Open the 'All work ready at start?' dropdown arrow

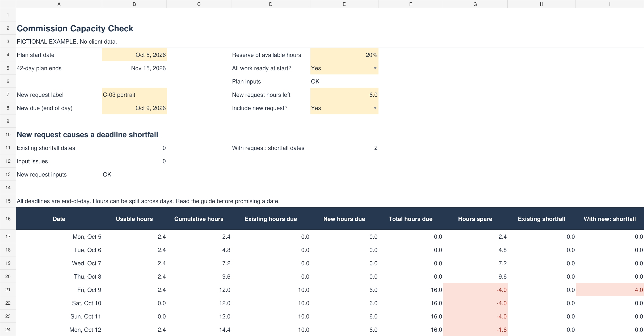tap(375, 68)
